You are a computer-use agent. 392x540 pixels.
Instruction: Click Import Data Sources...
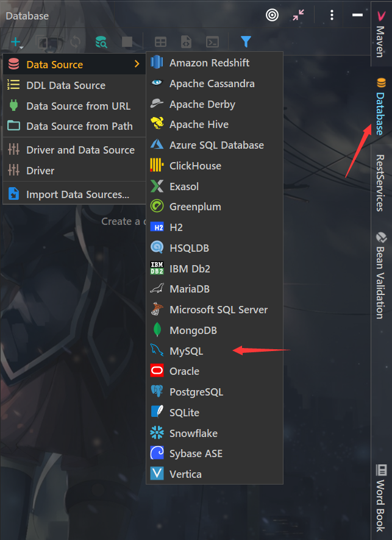tap(74, 194)
